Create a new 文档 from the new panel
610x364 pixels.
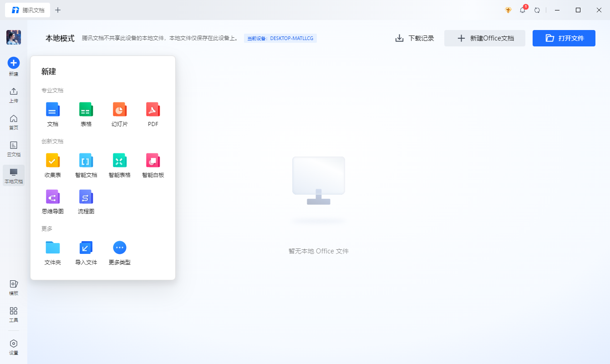[52, 114]
